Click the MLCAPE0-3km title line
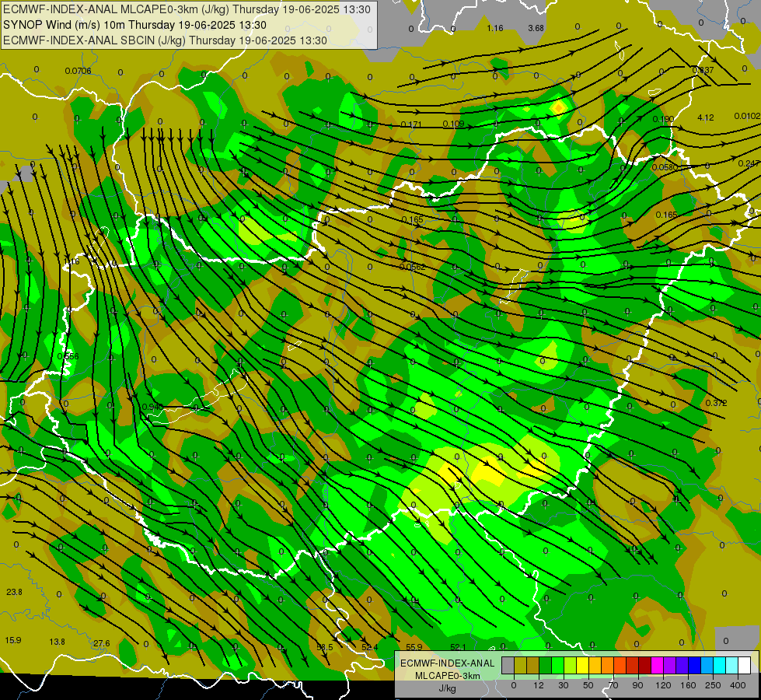 187,9
